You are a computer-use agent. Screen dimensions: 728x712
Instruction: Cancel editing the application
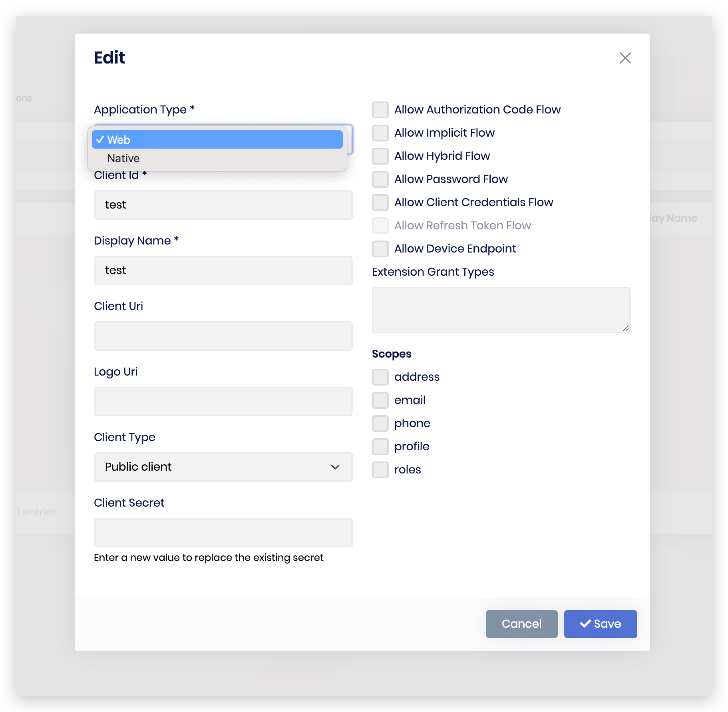pyautogui.click(x=521, y=624)
